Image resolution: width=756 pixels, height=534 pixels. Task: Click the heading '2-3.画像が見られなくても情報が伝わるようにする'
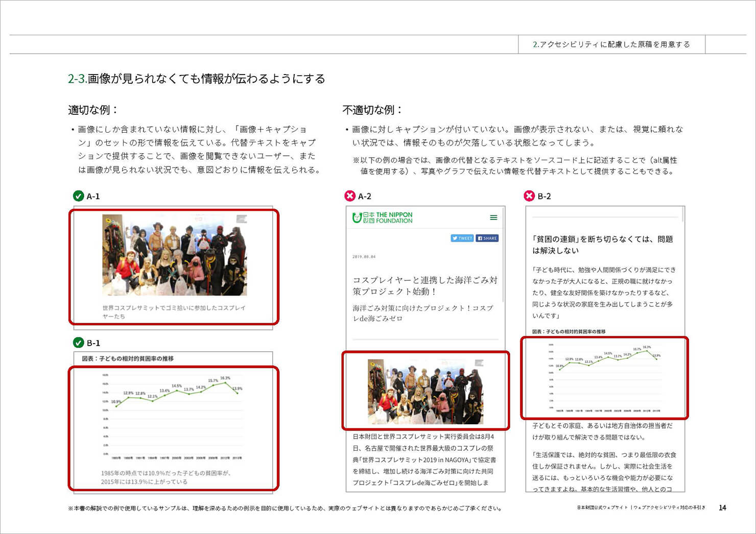coord(197,79)
